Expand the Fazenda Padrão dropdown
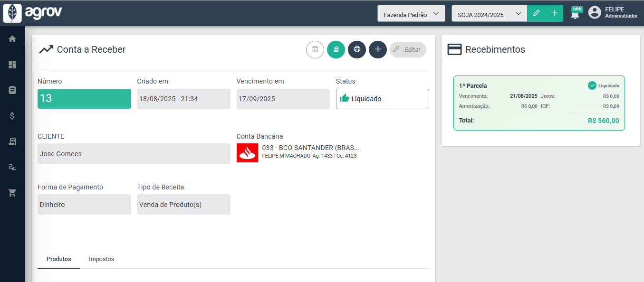This screenshot has width=644, height=282. 411,14
